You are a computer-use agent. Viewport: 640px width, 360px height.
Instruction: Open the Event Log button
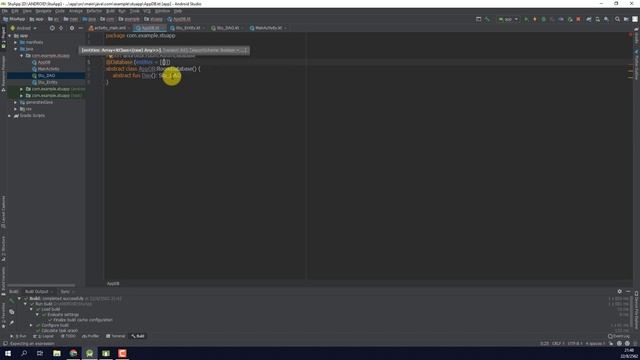point(619,336)
